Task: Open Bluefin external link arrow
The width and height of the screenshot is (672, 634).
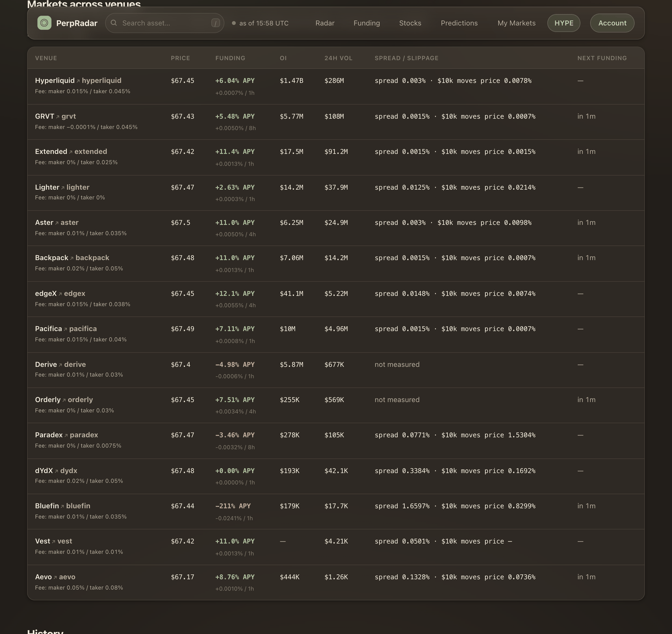Action: coord(63,506)
